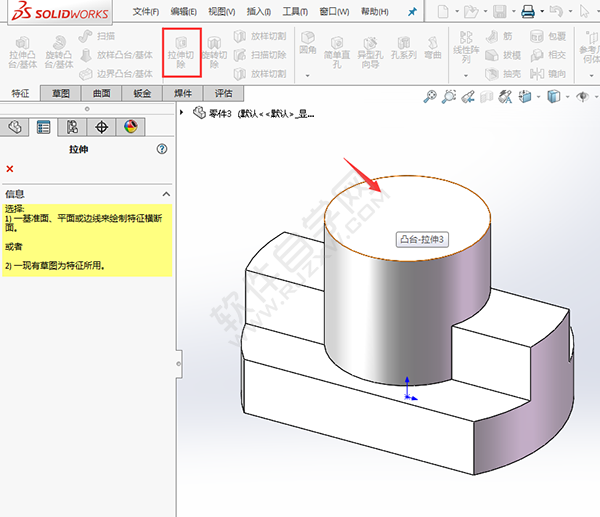Image resolution: width=600 pixels, height=517 pixels.
Task: Click the Hole Series (孔系列) tool
Action: click(x=404, y=48)
